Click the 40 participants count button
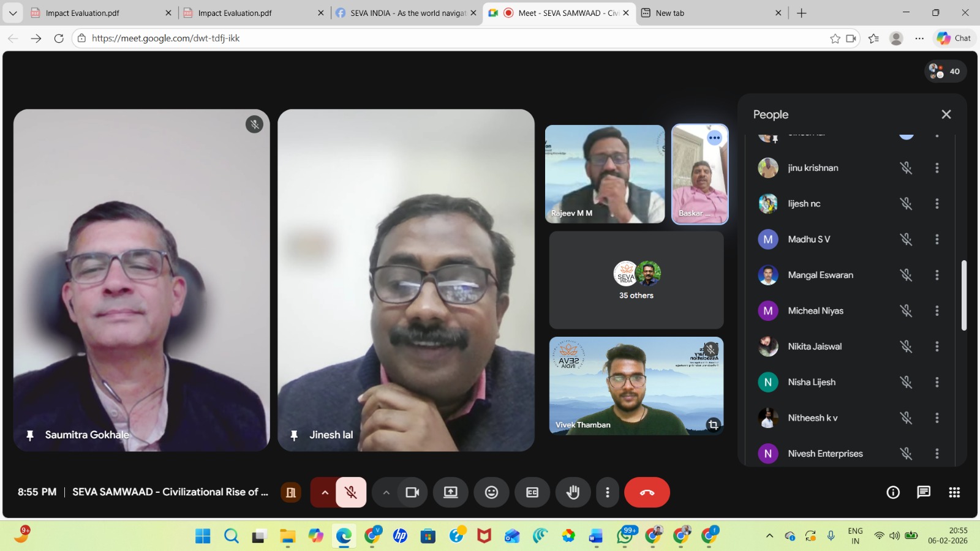Screen dimensions: 980x551 click(945, 72)
